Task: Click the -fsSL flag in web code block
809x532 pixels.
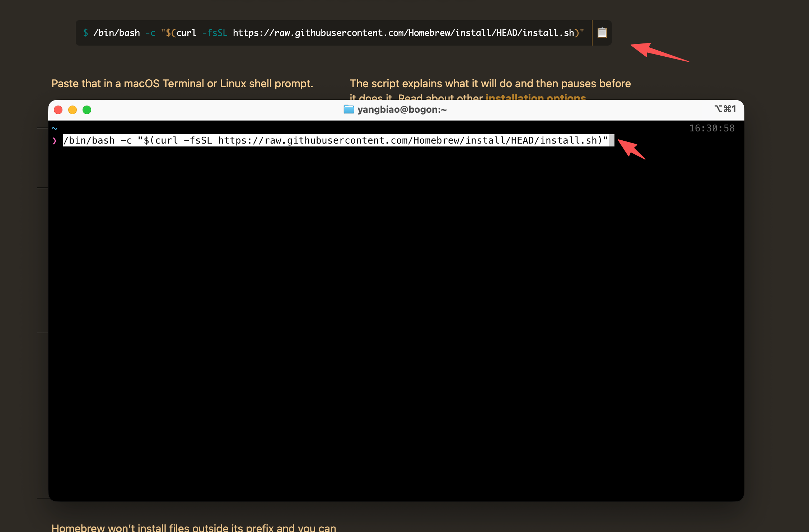Action: pos(215,33)
